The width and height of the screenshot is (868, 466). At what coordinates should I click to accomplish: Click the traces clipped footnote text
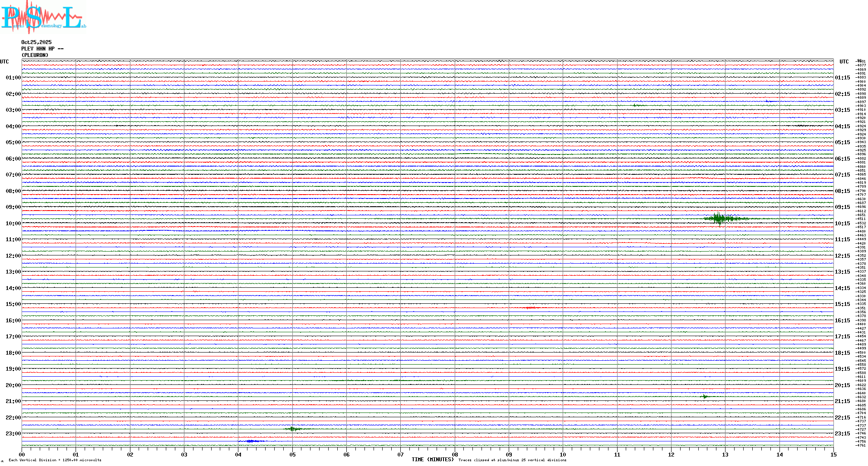click(512, 460)
